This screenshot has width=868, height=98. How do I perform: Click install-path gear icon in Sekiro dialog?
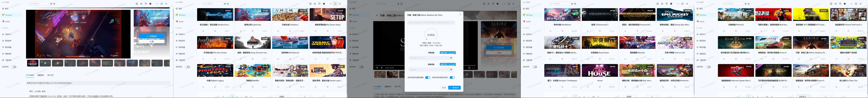(451, 70)
